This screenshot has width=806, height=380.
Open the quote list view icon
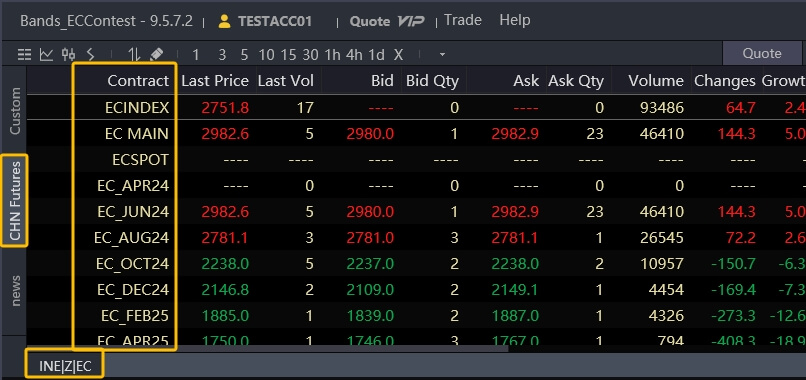click(x=24, y=54)
